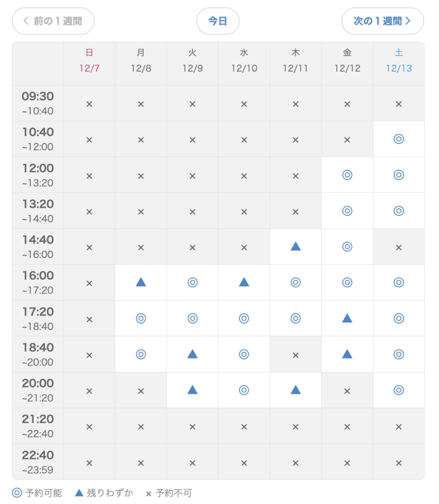Click the unavailable Sunday 12/7 09:30 cell
439x504 pixels.
(x=89, y=104)
